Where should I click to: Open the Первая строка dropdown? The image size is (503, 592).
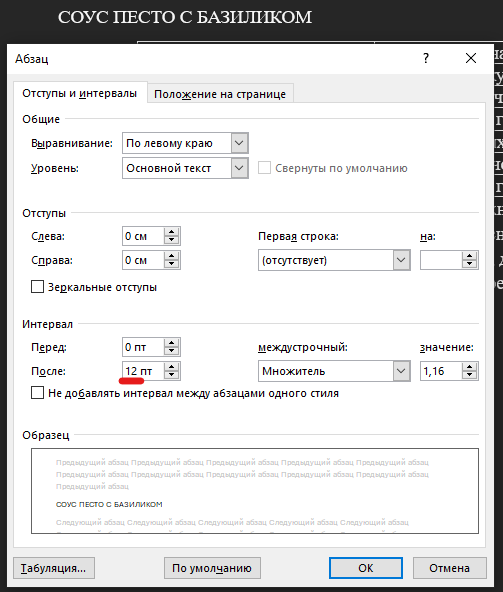(401, 260)
